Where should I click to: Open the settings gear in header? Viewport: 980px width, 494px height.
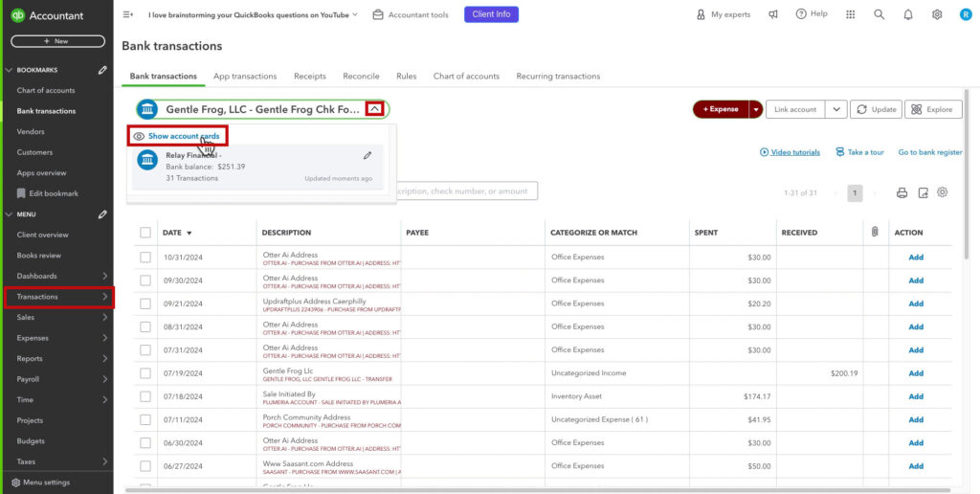tap(937, 14)
